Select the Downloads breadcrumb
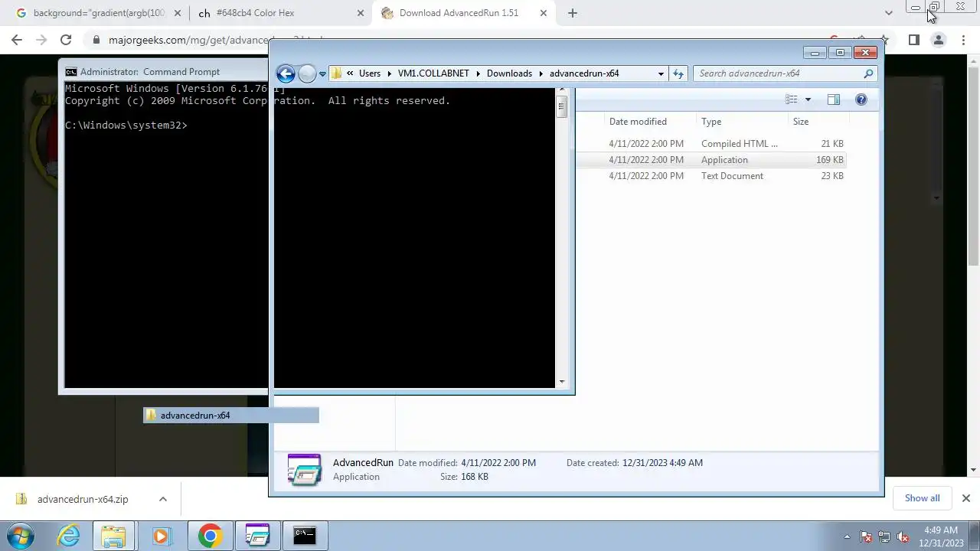This screenshot has height=551, width=980. click(509, 73)
